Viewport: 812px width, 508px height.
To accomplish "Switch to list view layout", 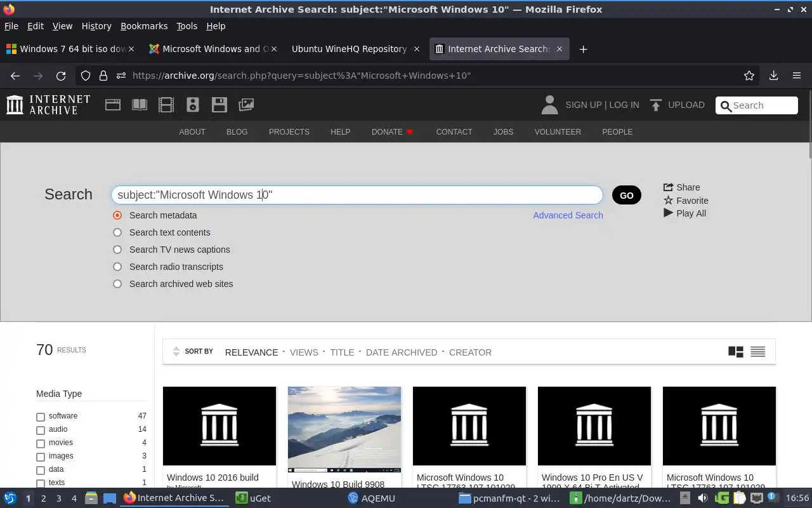I will 757,352.
